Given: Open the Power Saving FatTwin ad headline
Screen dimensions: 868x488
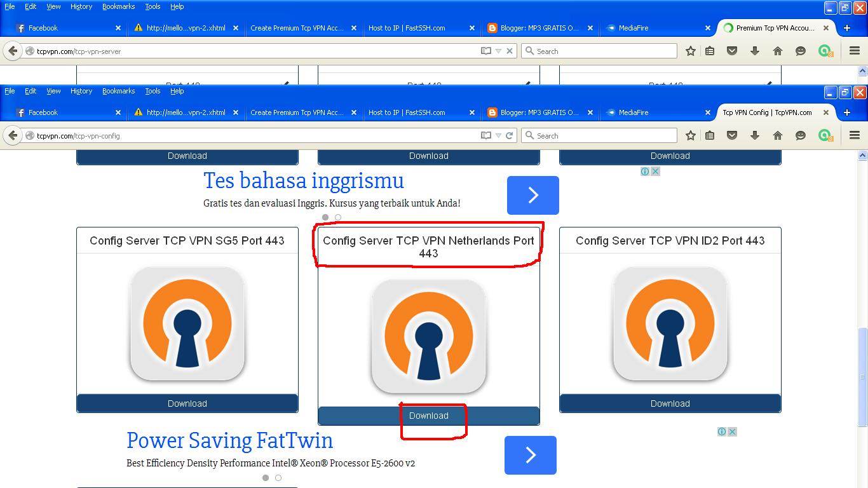Looking at the screenshot, I should point(229,440).
